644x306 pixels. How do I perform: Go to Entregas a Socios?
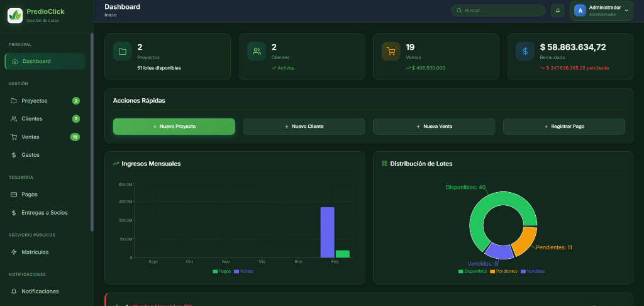(45, 213)
